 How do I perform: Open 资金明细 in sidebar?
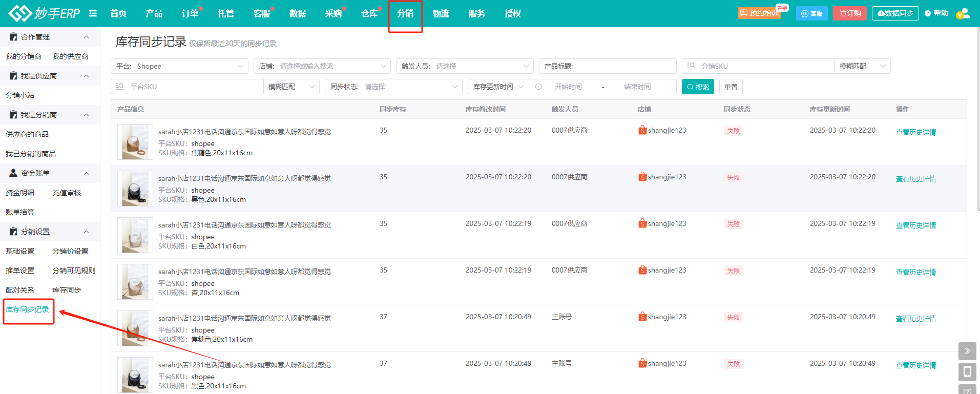(20, 193)
